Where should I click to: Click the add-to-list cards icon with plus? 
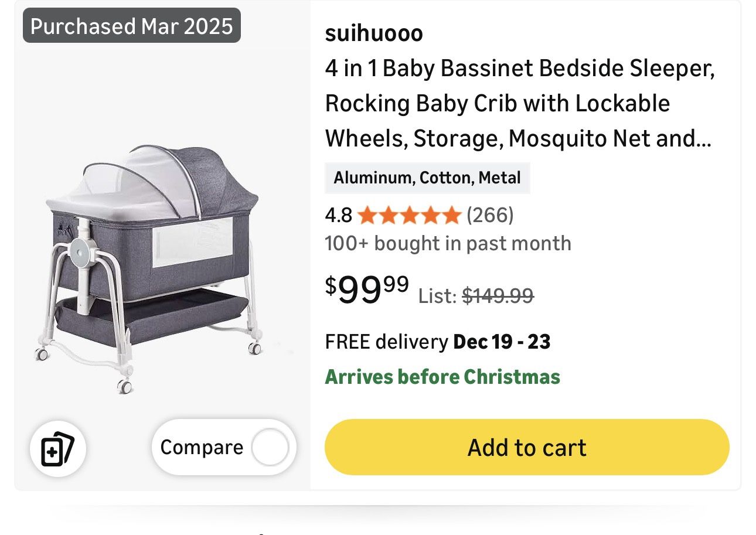point(58,448)
